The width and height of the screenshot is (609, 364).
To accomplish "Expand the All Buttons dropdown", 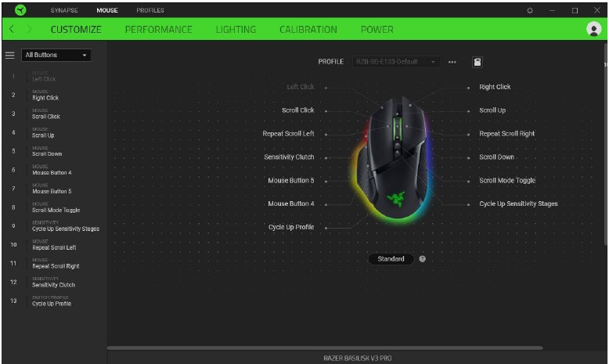I will (56, 55).
